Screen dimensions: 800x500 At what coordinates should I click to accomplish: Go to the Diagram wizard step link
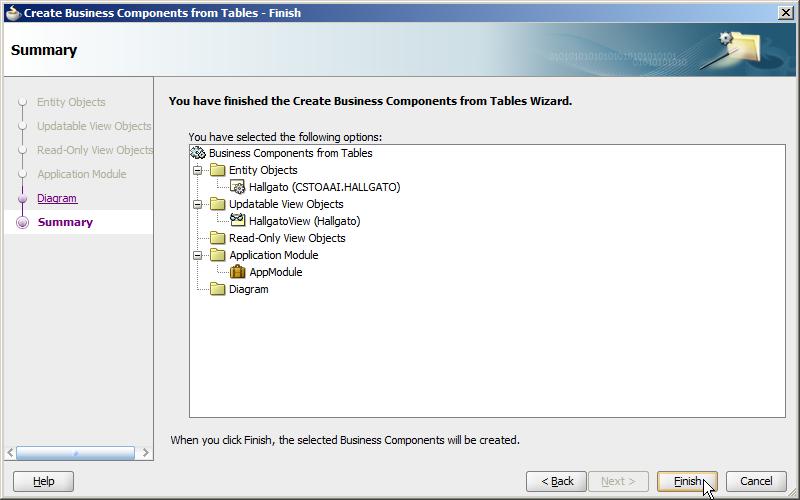57,198
